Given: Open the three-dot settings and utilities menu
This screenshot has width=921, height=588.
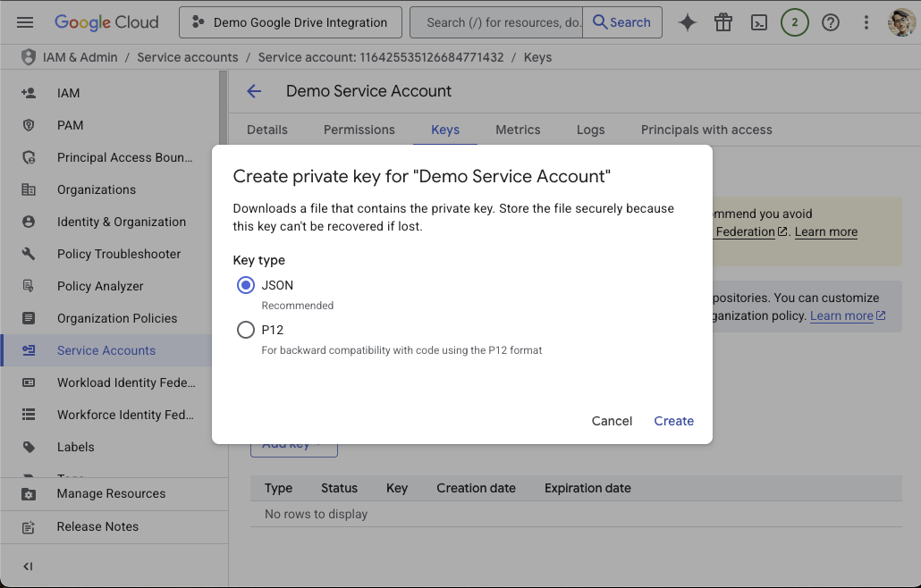Looking at the screenshot, I should point(866,23).
